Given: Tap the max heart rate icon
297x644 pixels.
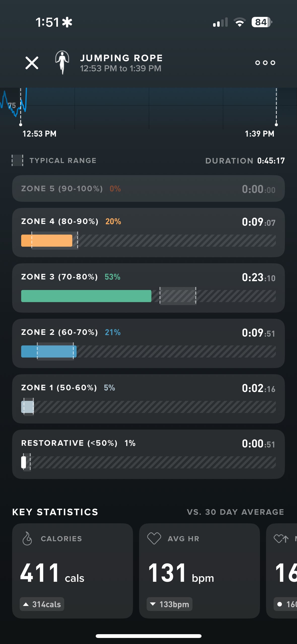Looking at the screenshot, I should pos(281,539).
